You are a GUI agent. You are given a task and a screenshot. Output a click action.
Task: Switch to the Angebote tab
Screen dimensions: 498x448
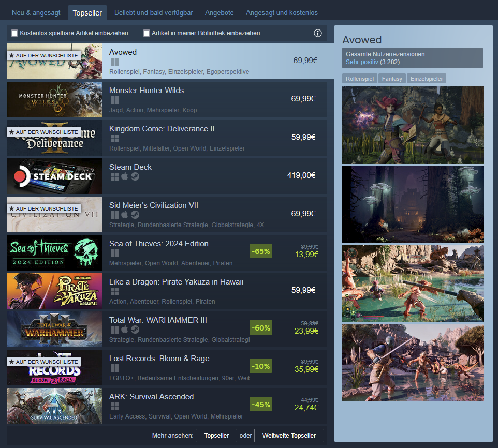(219, 13)
